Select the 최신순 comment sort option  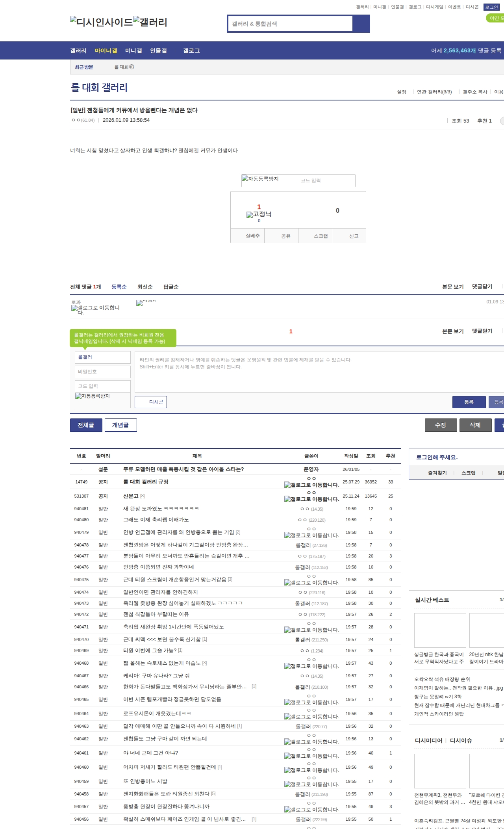pyautogui.click(x=145, y=287)
